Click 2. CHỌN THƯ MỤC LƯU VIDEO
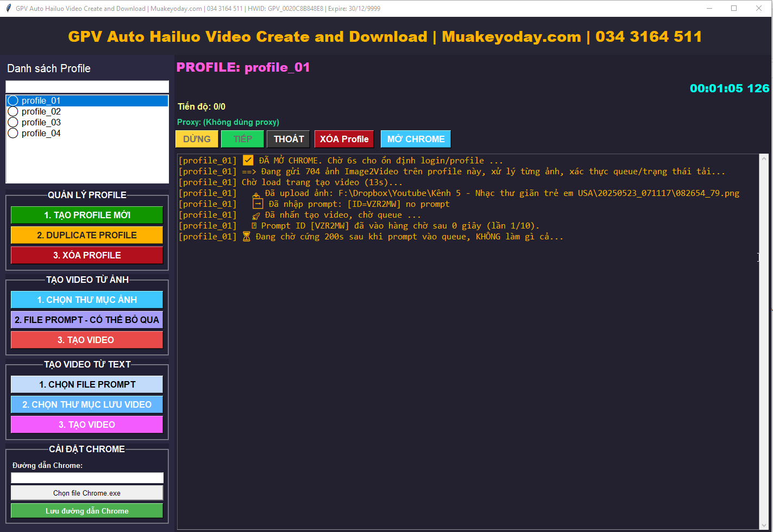Viewport: 773px width, 532px height. [x=87, y=404]
